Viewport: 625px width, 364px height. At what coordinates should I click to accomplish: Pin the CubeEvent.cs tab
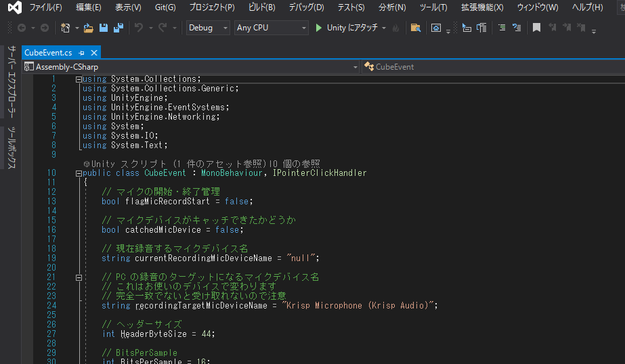click(x=82, y=53)
